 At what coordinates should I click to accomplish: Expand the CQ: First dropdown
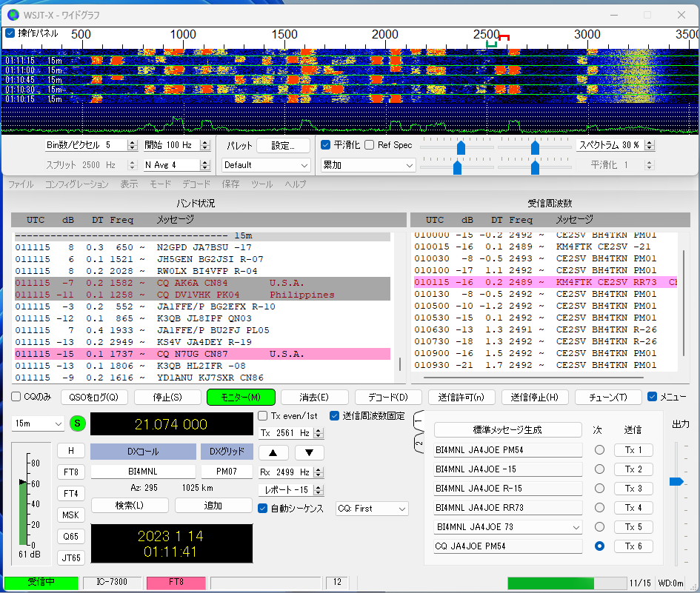point(372,509)
